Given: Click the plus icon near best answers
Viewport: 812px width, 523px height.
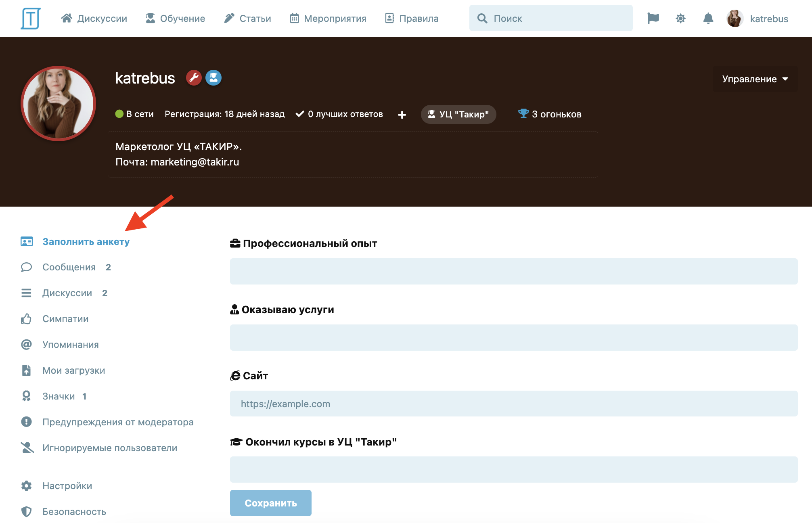Looking at the screenshot, I should pos(402,115).
